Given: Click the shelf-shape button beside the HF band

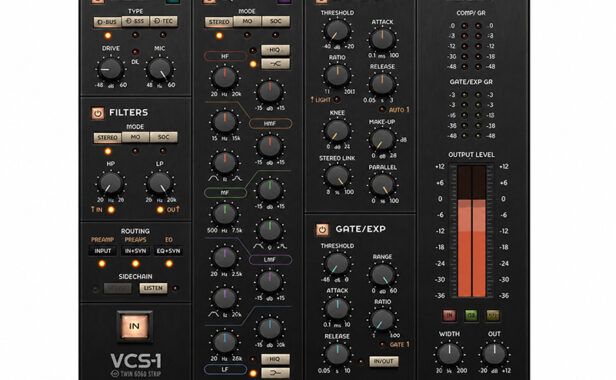Looking at the screenshot, I should point(275,64).
